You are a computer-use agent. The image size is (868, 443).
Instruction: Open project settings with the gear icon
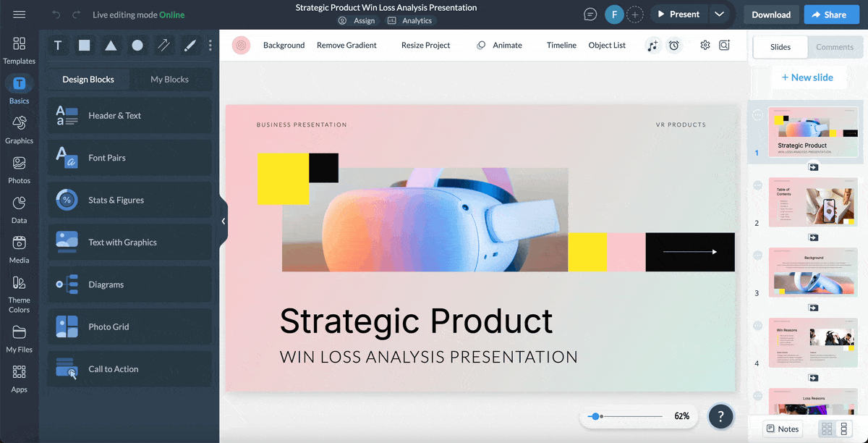point(705,45)
